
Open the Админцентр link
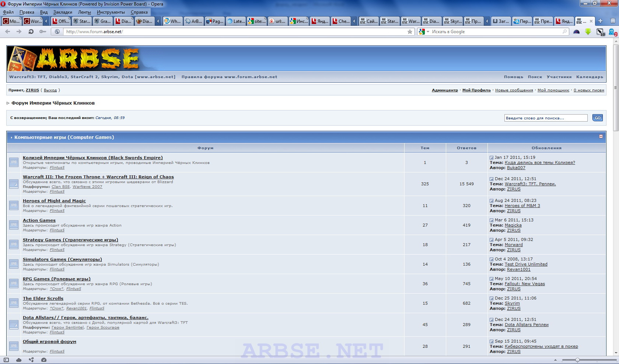pyautogui.click(x=445, y=90)
